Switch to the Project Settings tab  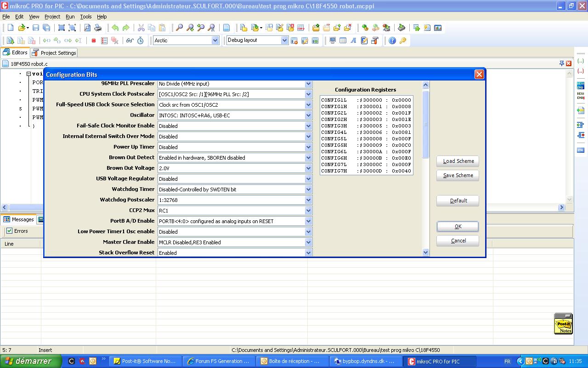point(54,53)
